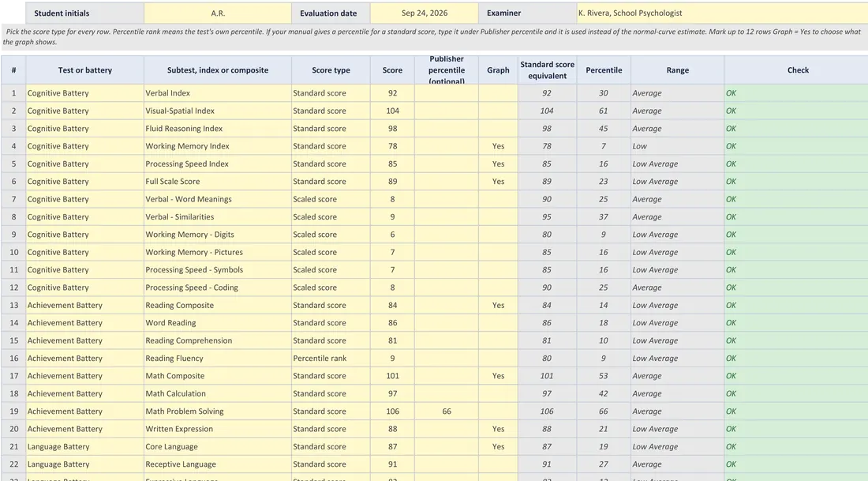Select the Publisher percentile column header

click(x=446, y=70)
